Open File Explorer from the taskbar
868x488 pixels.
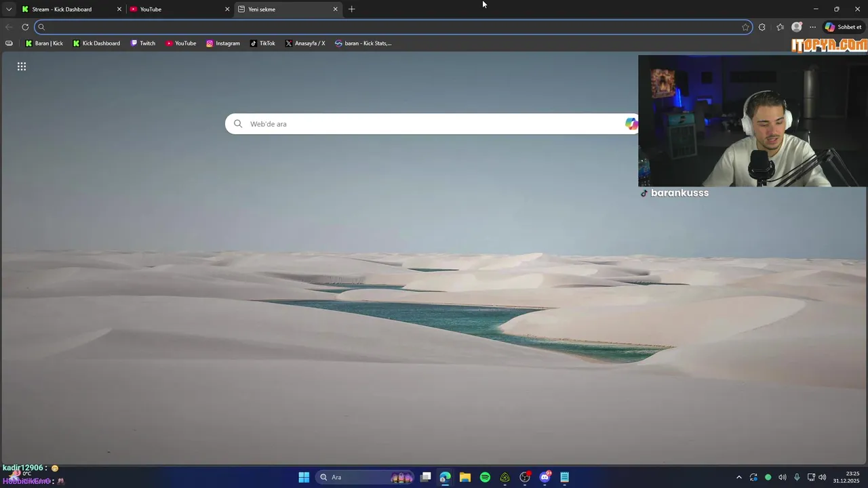tap(465, 477)
